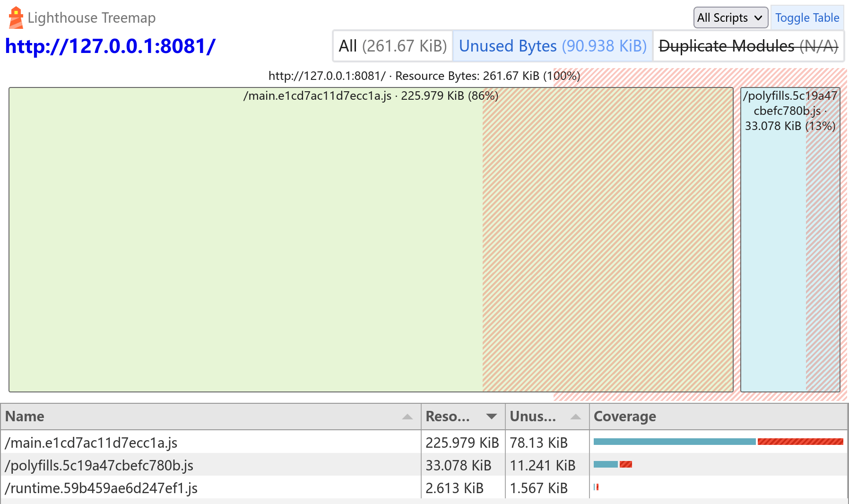Open the All Scripts dropdown

click(x=730, y=18)
